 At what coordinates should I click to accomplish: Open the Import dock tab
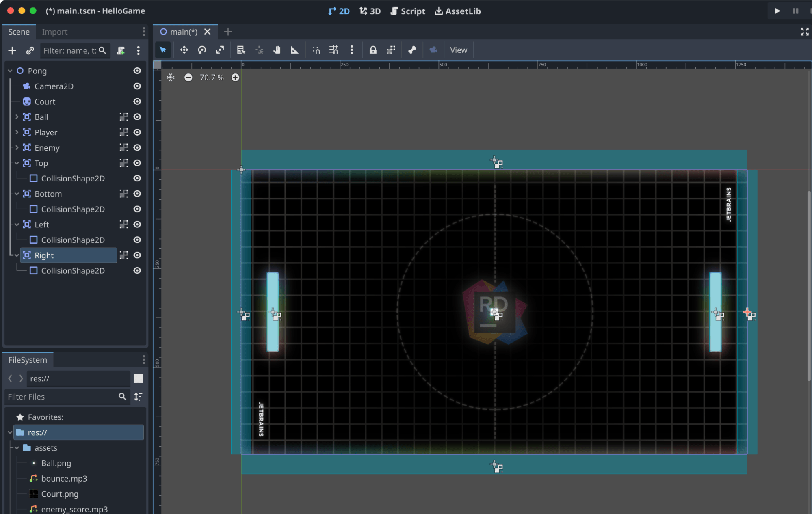coord(54,32)
